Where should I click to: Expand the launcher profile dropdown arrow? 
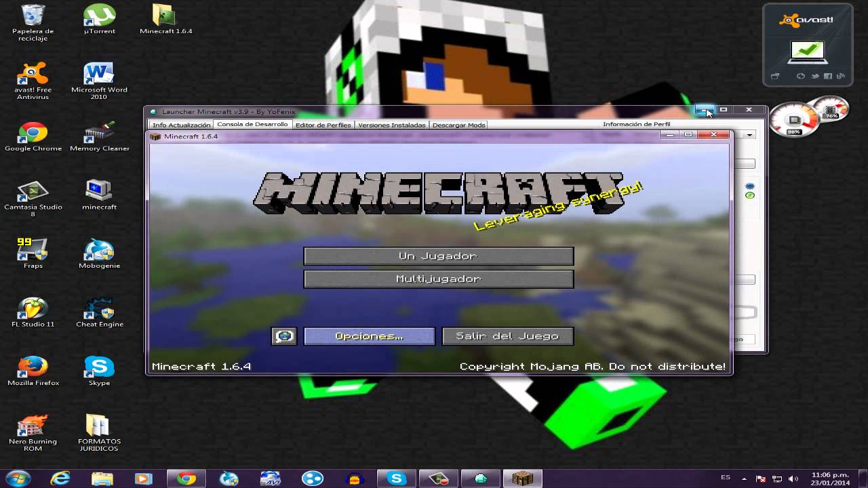[749, 135]
